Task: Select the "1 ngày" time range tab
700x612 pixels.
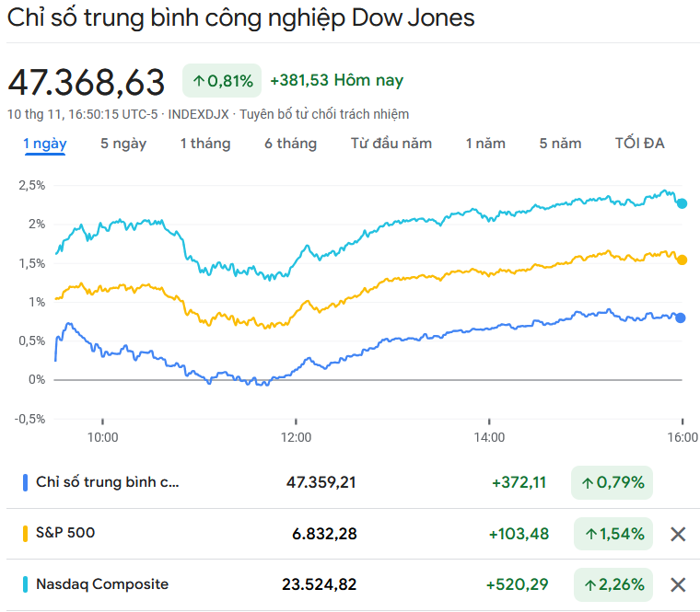Action: click(x=45, y=144)
